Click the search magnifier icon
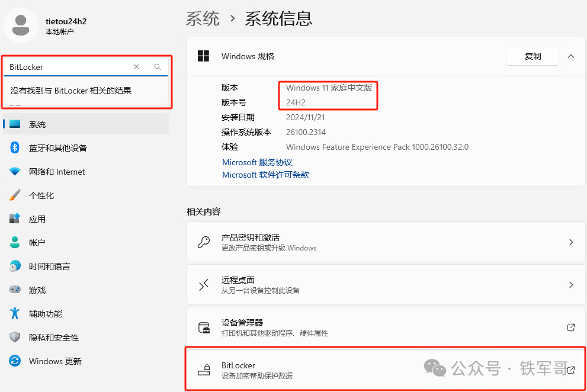This screenshot has width=587, height=392. (158, 67)
